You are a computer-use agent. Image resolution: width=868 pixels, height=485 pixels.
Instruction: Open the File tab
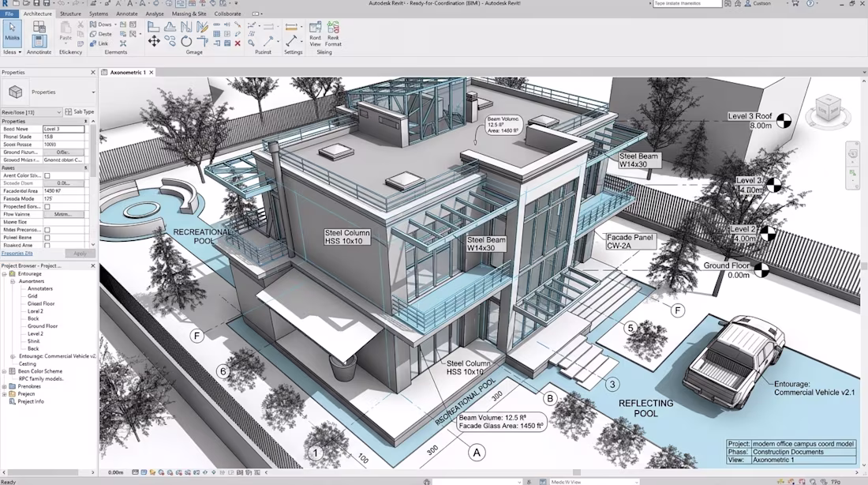click(x=9, y=14)
